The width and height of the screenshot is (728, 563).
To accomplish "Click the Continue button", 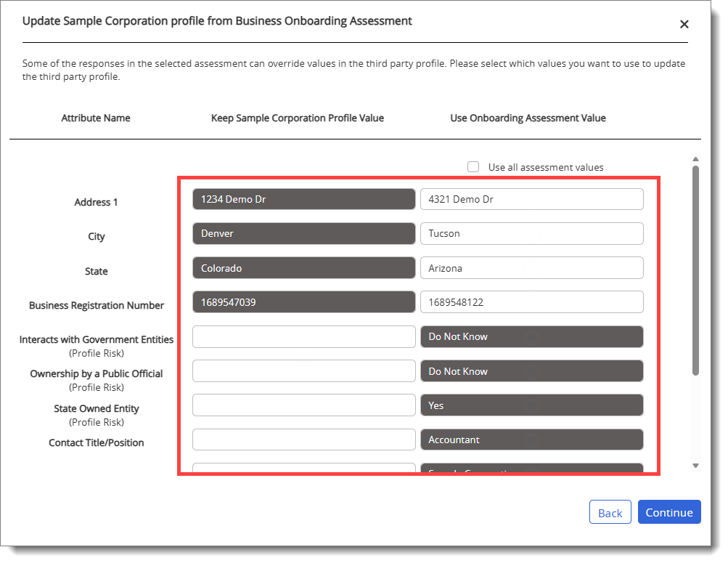I will click(x=669, y=512).
